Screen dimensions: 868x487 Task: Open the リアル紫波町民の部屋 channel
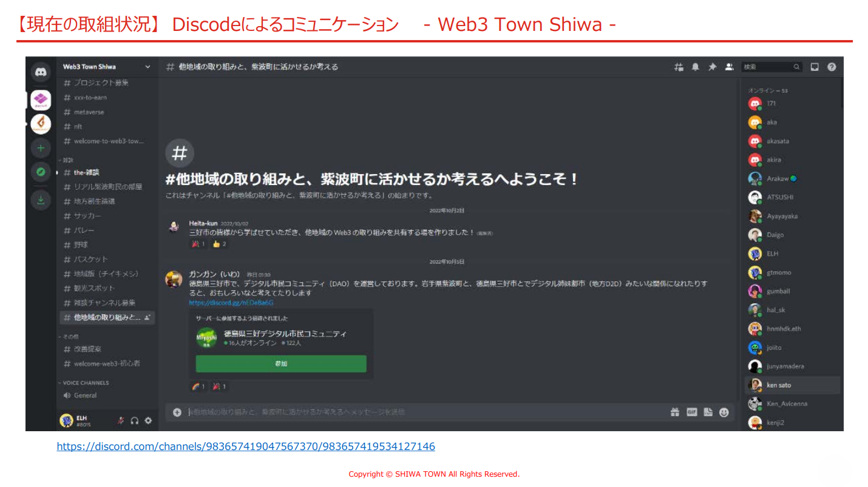(x=107, y=187)
